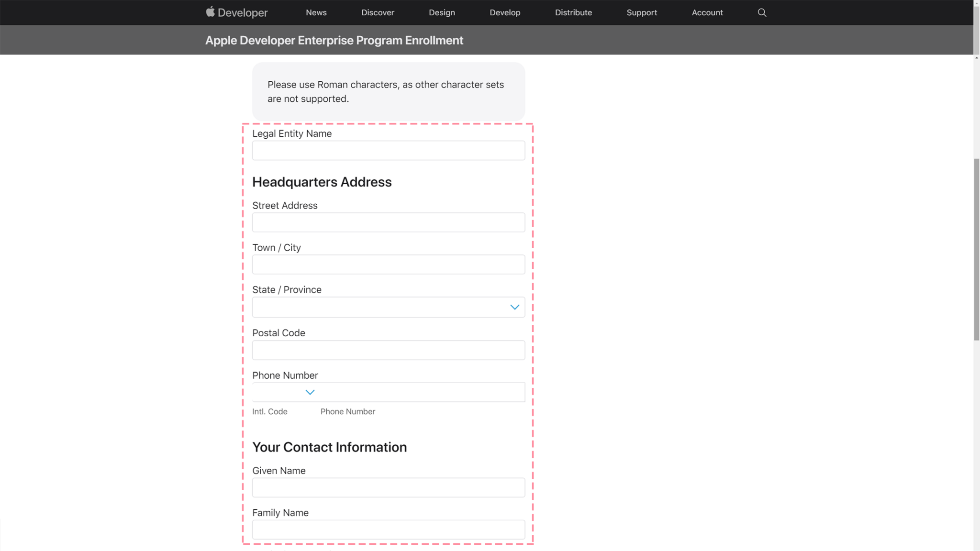Navigate to the Support page
This screenshot has height=551, width=980.
642,12
